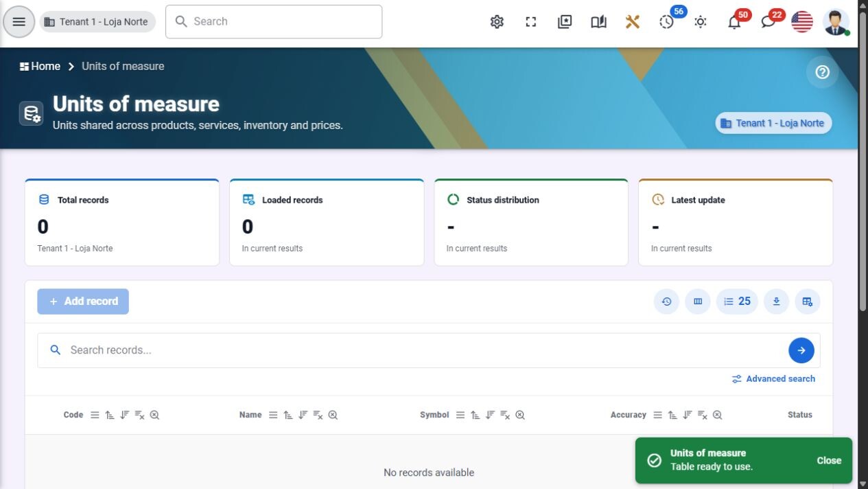Open the hamburger navigation menu
Image resolution: width=868 pixels, height=489 pixels.
[19, 22]
